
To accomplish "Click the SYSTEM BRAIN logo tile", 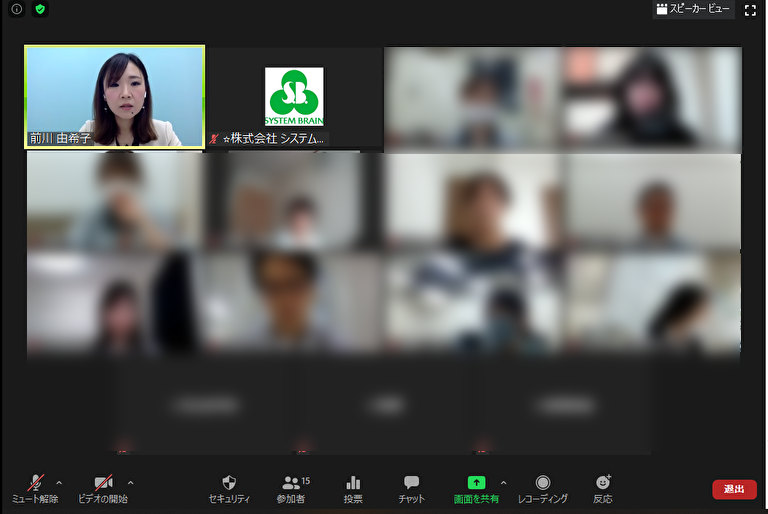I will [294, 96].
